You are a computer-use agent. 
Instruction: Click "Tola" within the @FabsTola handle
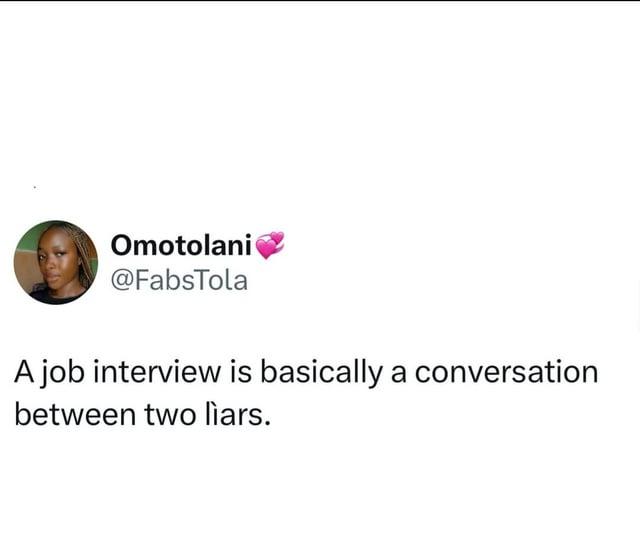[221, 280]
